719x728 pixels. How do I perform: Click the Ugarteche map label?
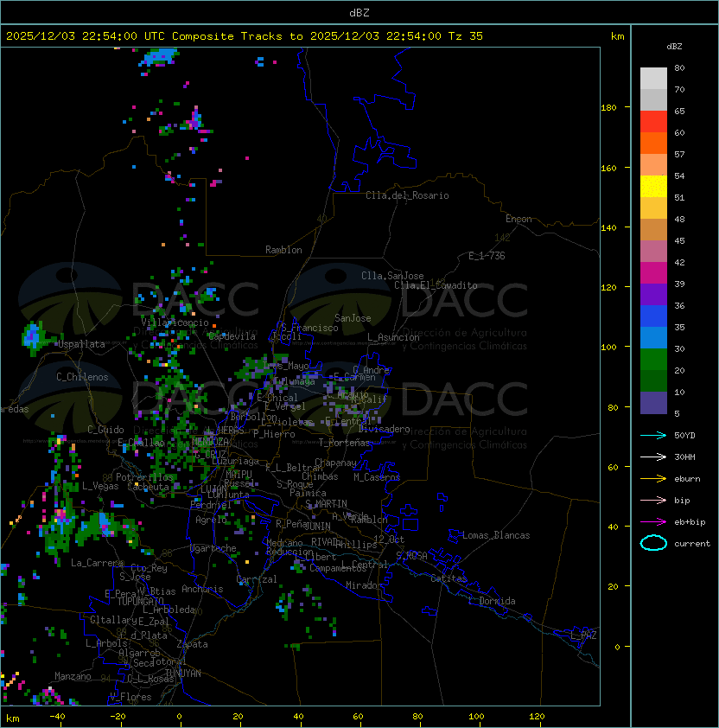[213, 548]
